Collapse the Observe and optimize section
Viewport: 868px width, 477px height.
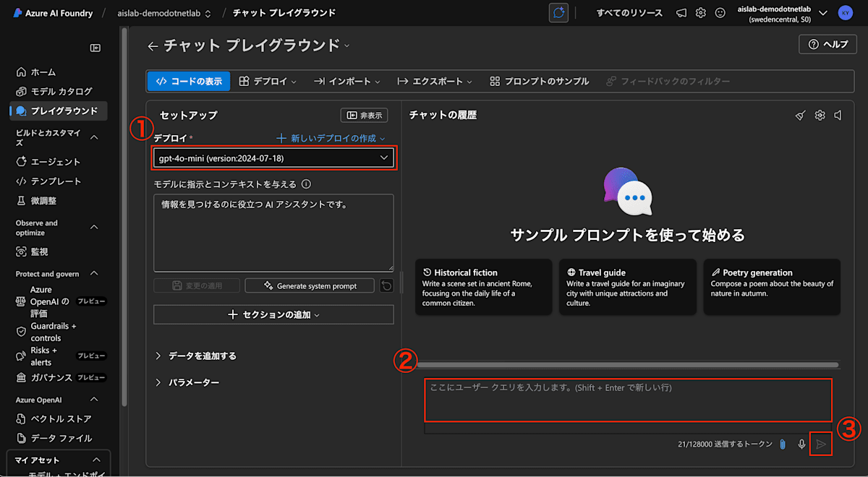click(x=94, y=227)
